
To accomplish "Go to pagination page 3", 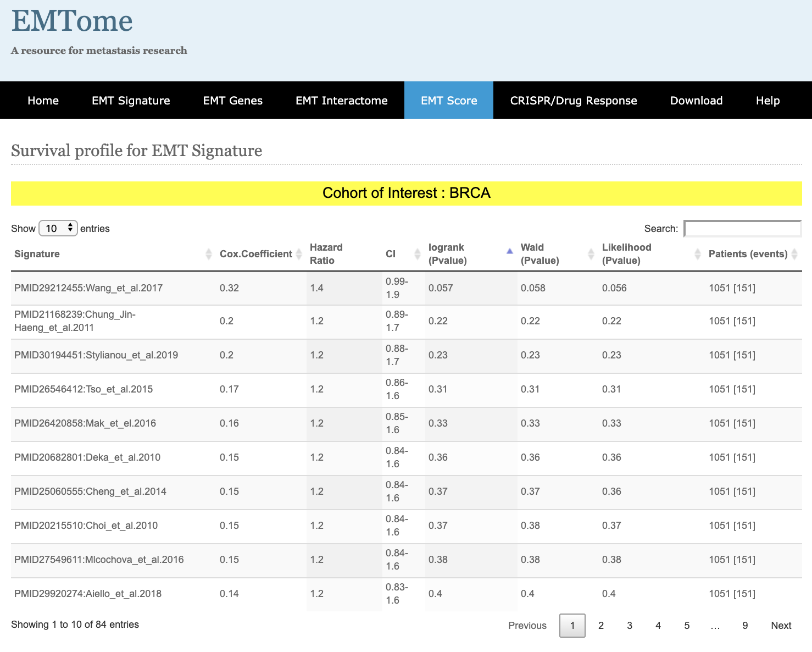I will click(x=630, y=626).
